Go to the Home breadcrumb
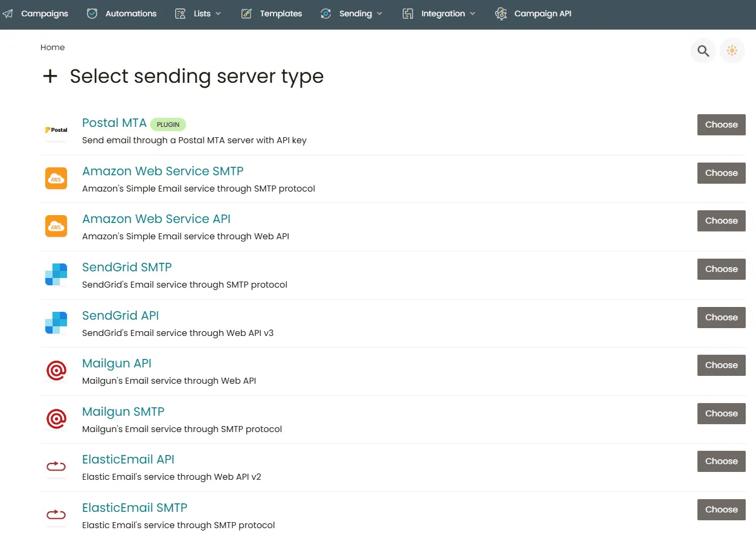The height and width of the screenshot is (536, 756). click(53, 47)
